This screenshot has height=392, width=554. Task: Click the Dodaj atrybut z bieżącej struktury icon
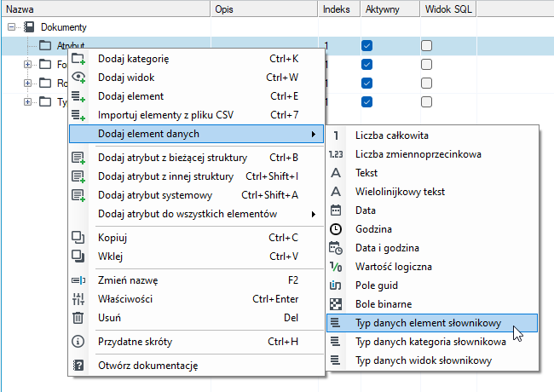click(78, 158)
